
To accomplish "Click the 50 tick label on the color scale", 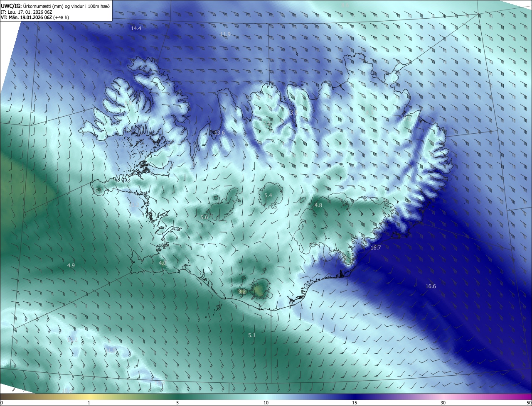I will coord(528,403).
